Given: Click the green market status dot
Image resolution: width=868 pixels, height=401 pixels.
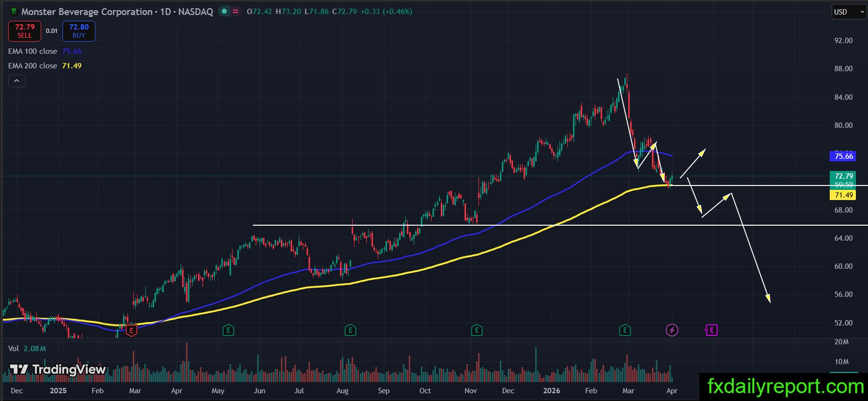Looking at the screenshot, I should point(224,12).
